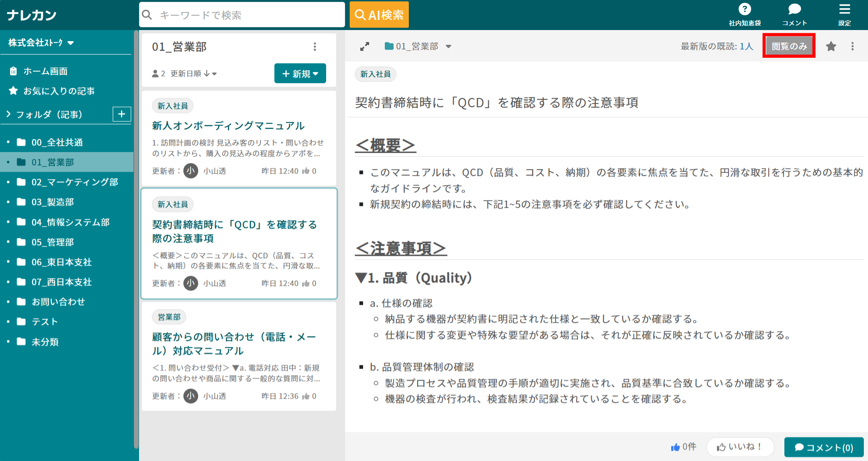Click the magnifying glass in the keyword search bar

[147, 15]
